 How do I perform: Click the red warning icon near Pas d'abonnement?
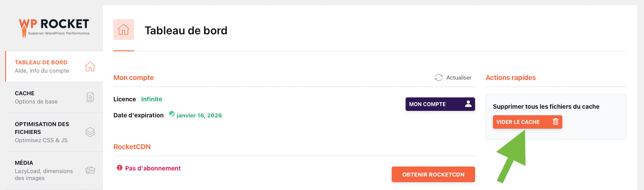click(119, 168)
